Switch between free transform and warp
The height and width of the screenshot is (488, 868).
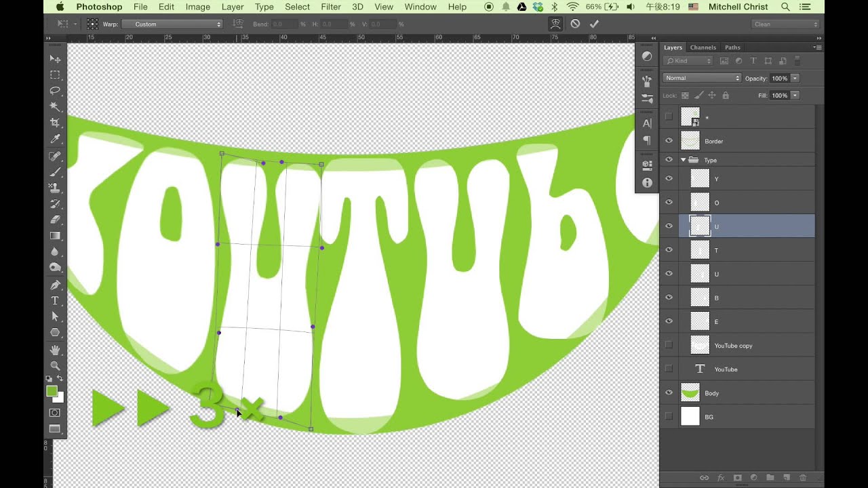click(x=555, y=24)
